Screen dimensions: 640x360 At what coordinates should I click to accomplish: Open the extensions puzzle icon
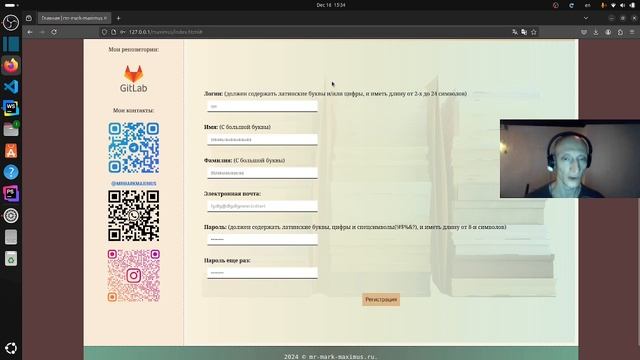[620, 32]
